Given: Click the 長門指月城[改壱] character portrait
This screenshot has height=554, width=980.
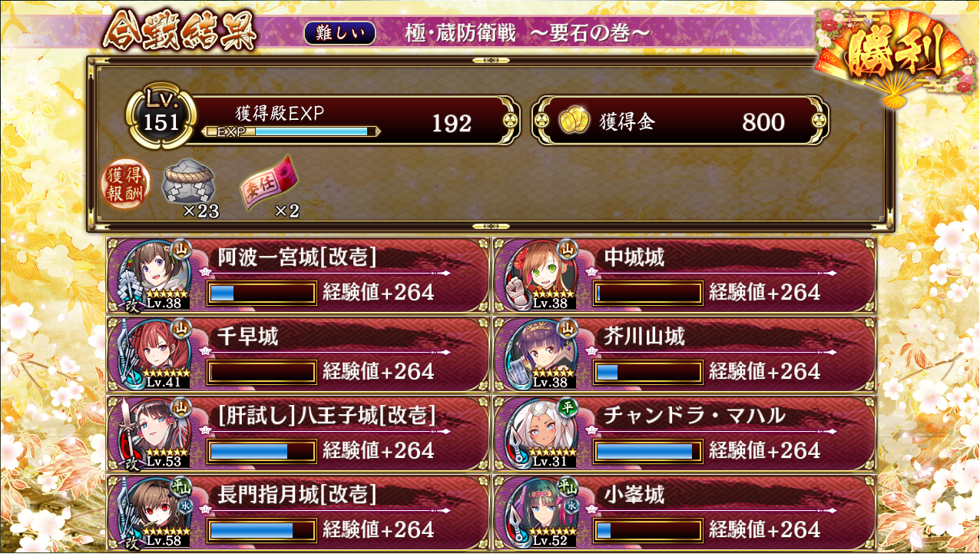Looking at the screenshot, I should point(154,513).
